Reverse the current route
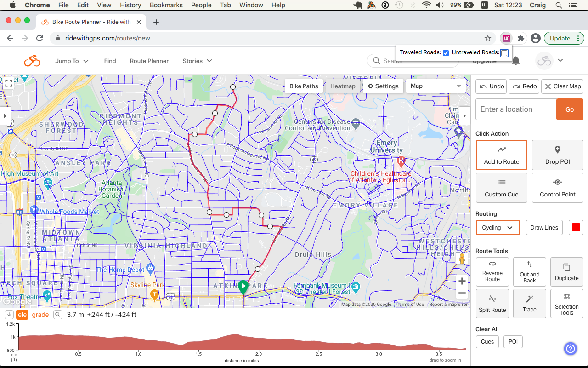Screen dimensions: 588x368 tap(492, 271)
